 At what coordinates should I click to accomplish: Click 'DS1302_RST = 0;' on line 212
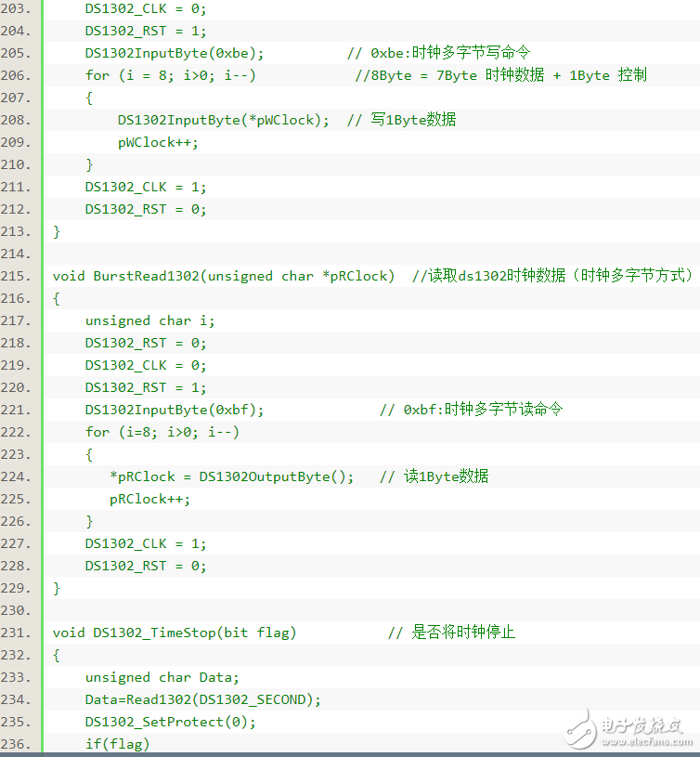pyautogui.click(x=146, y=209)
